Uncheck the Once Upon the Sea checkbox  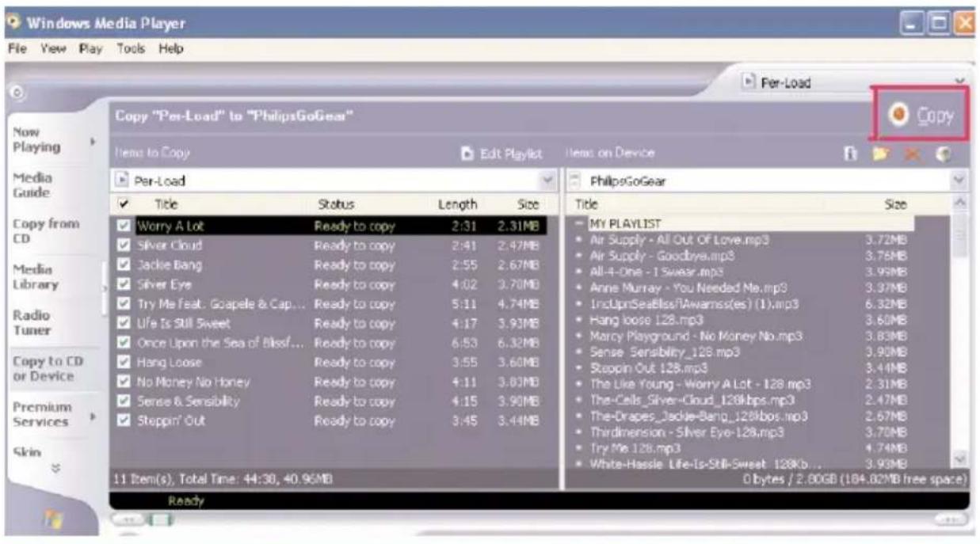tap(123, 343)
